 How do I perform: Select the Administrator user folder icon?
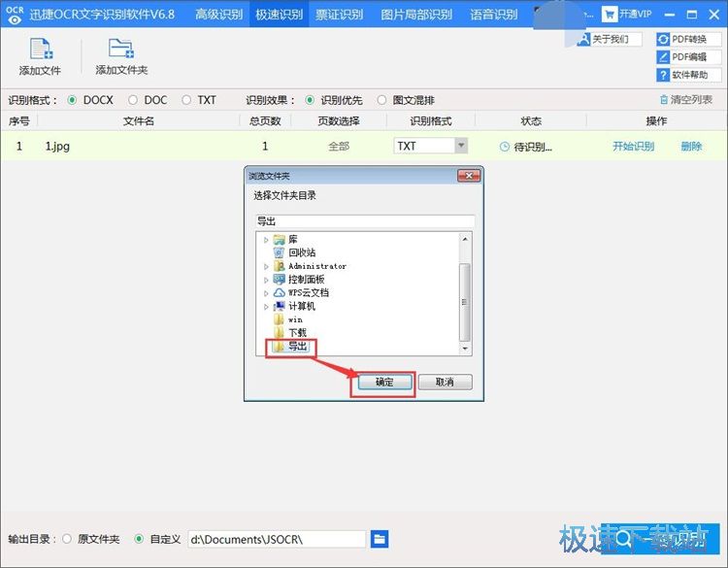coord(279,266)
